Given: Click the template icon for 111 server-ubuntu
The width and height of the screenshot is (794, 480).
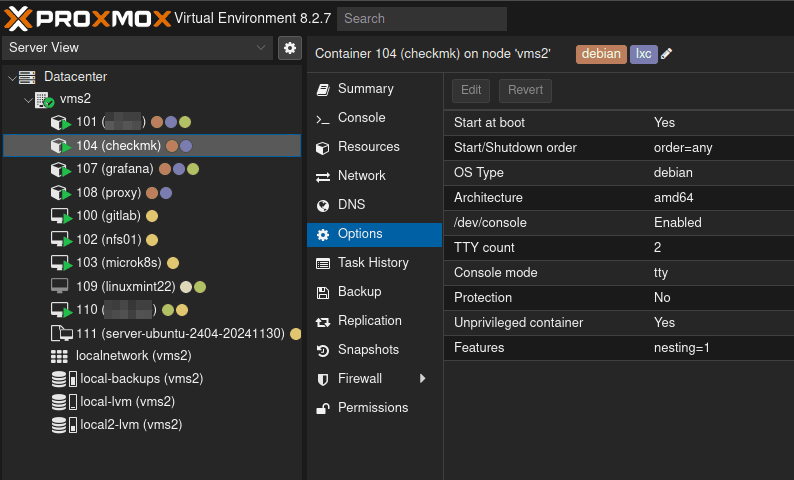Looking at the screenshot, I should click(61, 333).
